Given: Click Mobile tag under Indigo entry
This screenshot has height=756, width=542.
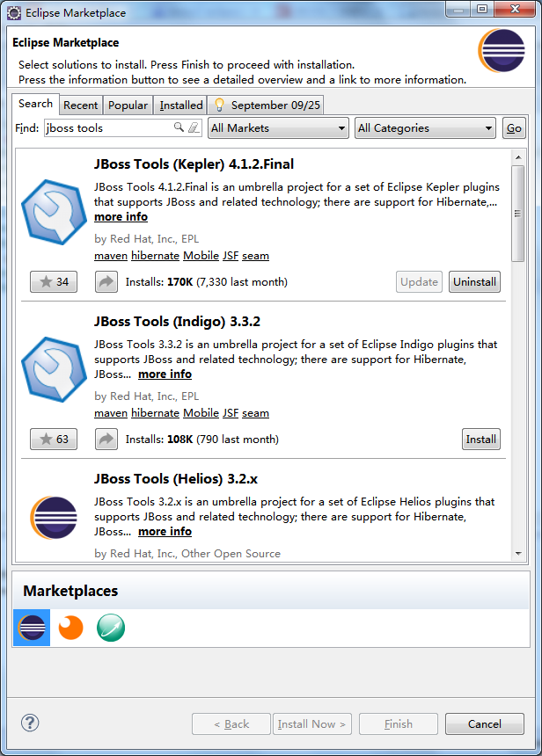Looking at the screenshot, I should [201, 412].
